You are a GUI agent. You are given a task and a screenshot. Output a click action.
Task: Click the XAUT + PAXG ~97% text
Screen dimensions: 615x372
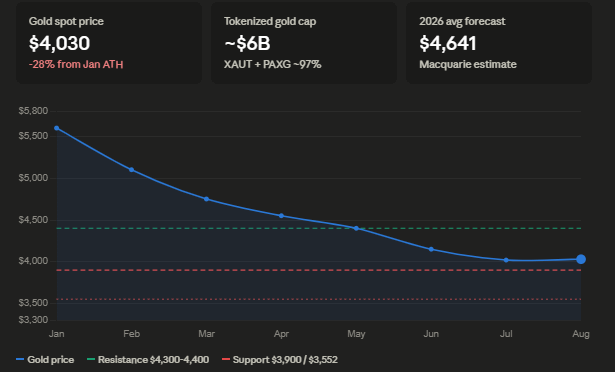(x=273, y=64)
